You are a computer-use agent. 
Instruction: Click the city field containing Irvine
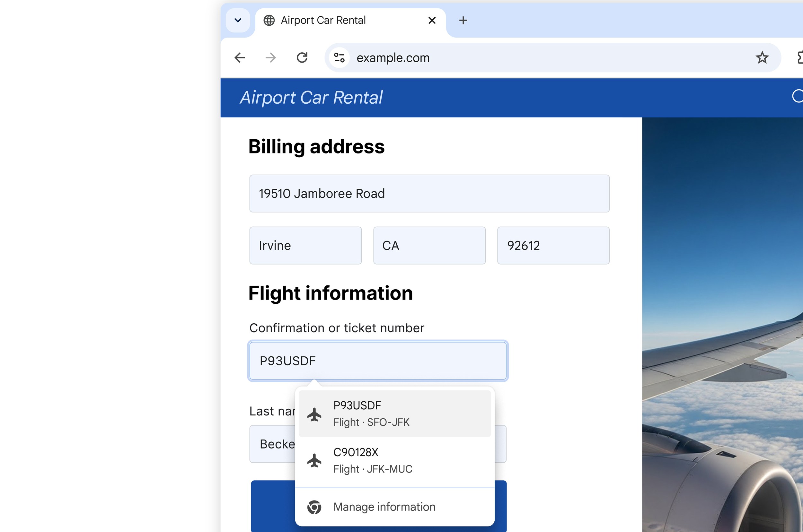pyautogui.click(x=305, y=245)
